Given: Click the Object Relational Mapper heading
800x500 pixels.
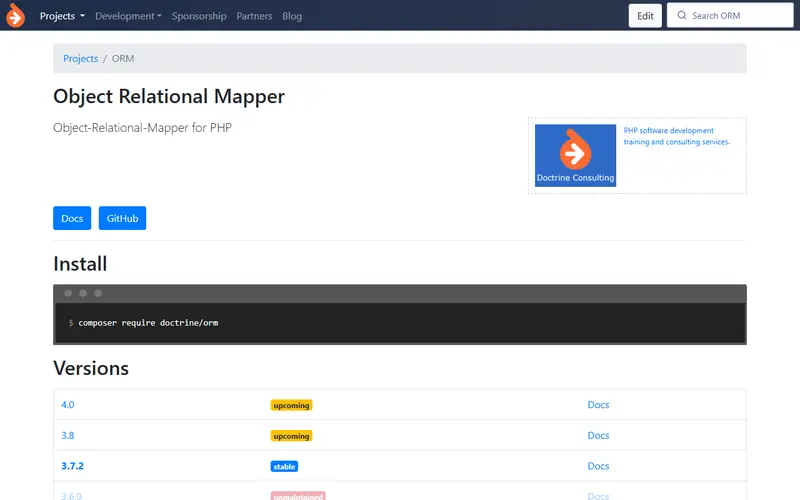Looking at the screenshot, I should (x=169, y=96).
